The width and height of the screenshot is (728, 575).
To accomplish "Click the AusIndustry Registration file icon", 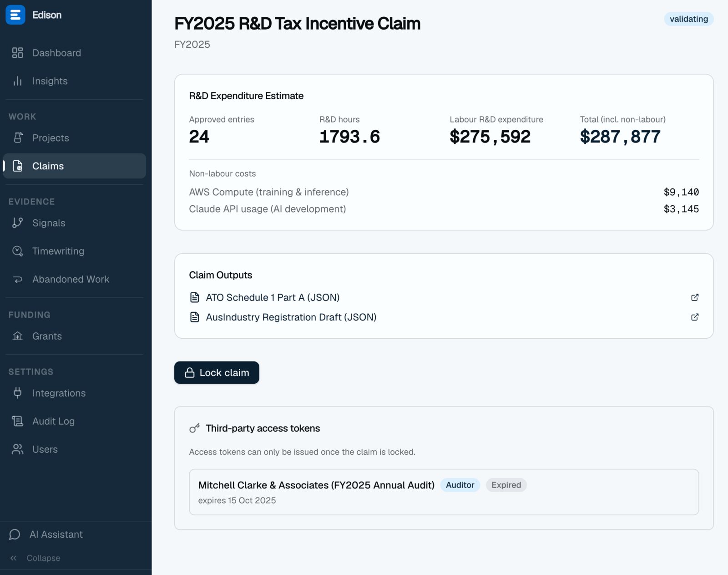I will click(194, 317).
